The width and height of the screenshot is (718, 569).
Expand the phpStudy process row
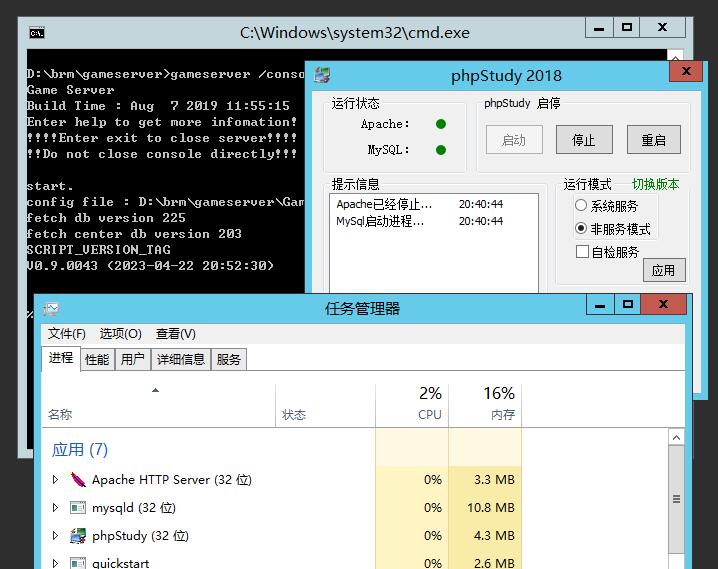tap(55, 536)
